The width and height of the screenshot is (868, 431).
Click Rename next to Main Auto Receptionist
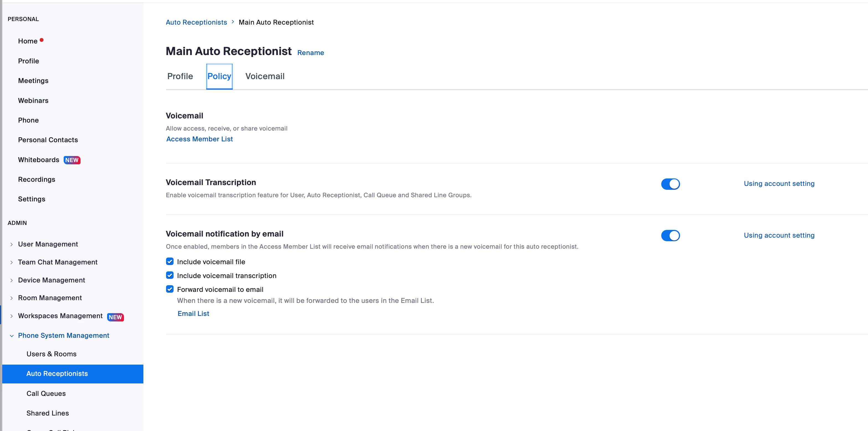(310, 53)
